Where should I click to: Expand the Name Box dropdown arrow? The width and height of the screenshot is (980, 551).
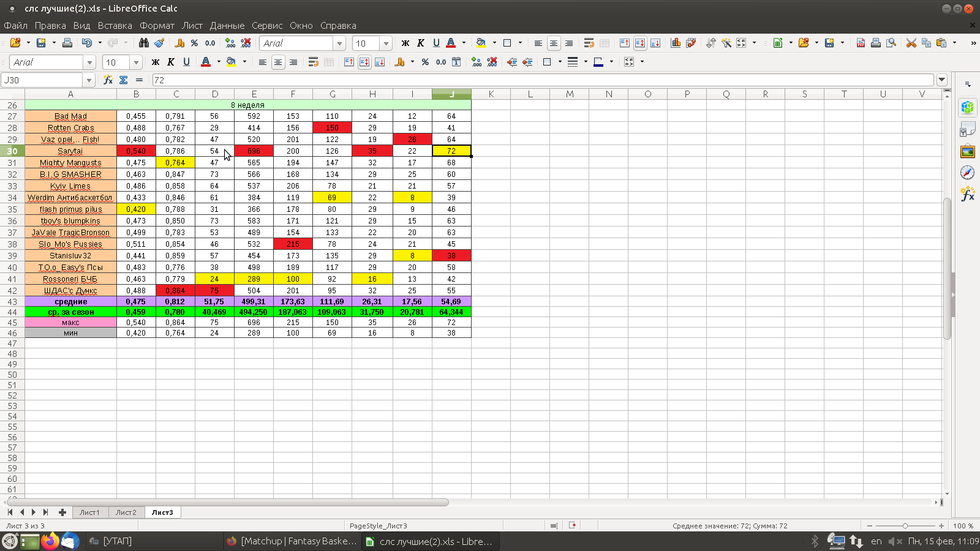pos(89,80)
